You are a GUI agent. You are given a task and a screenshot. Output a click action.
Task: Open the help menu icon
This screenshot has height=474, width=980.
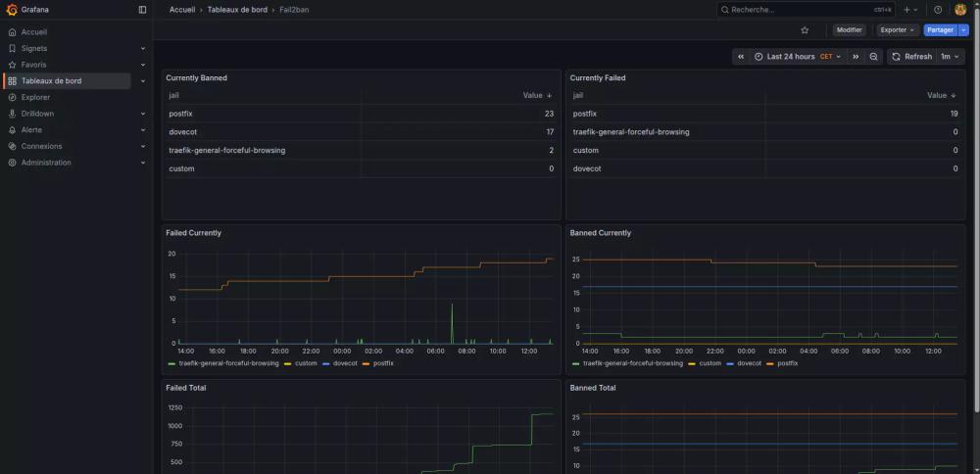coord(938,10)
